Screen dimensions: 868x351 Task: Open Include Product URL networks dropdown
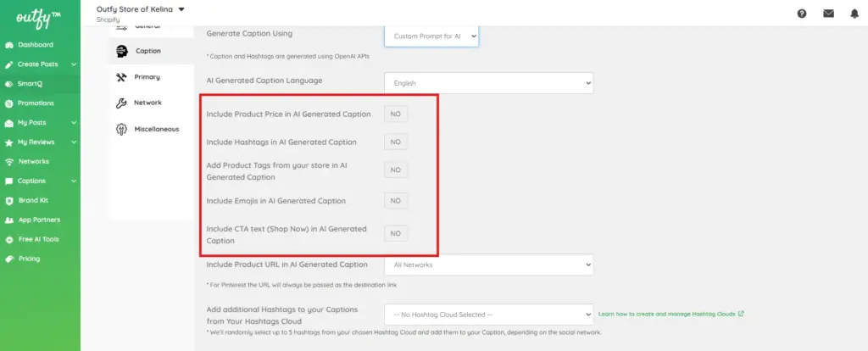click(488, 265)
